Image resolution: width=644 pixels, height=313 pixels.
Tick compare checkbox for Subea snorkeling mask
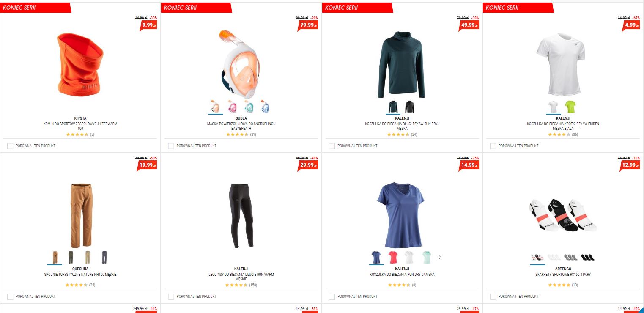(171, 146)
